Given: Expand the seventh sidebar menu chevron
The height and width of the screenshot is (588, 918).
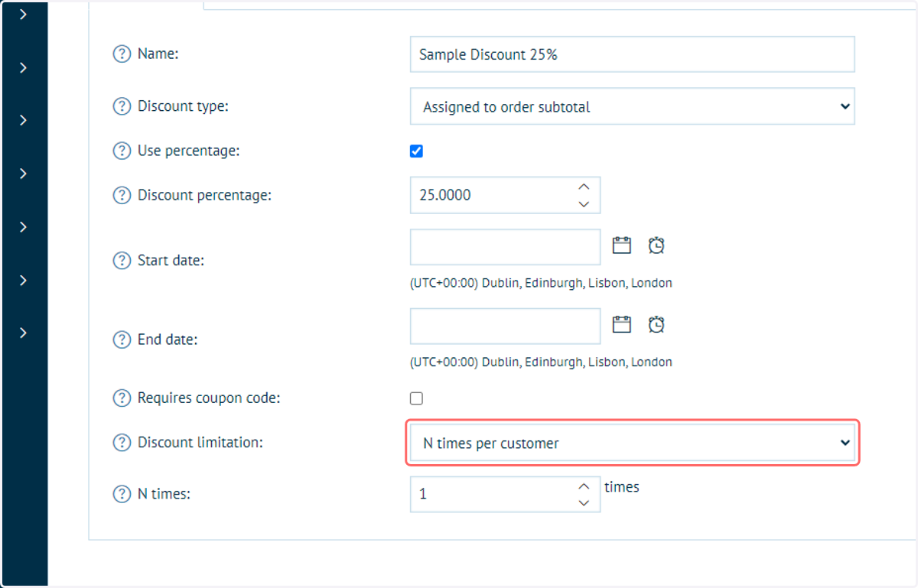Looking at the screenshot, I should [24, 333].
